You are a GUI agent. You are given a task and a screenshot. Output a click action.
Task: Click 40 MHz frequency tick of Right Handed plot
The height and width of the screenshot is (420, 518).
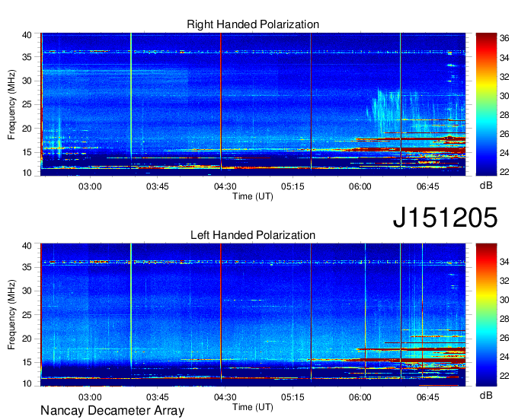point(27,35)
